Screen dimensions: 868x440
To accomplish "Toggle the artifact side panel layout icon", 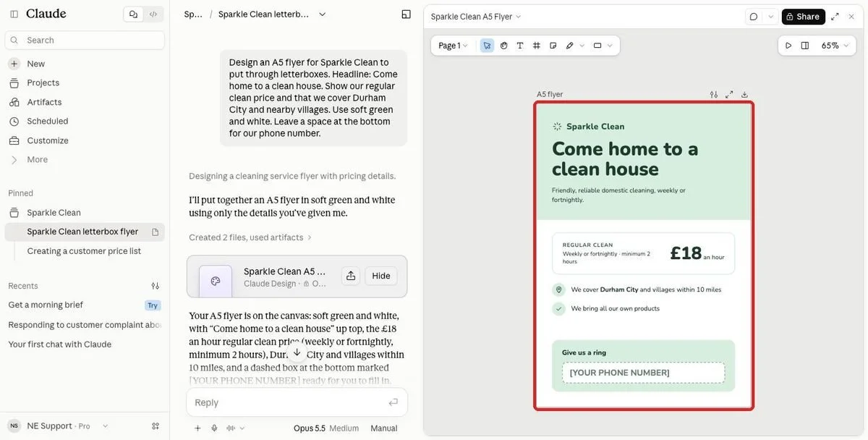I will coord(406,14).
